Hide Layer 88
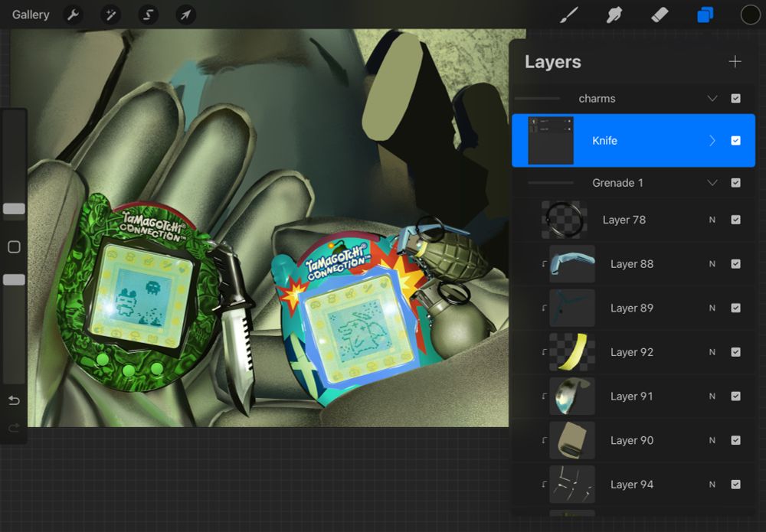Screen dimensions: 766x532 (x=735, y=264)
